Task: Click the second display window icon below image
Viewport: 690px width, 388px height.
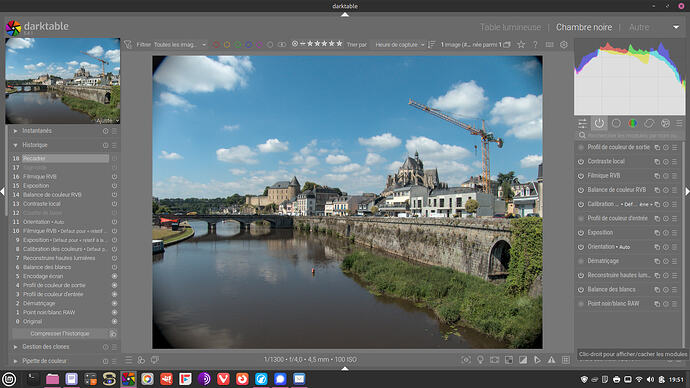Action: [155, 360]
